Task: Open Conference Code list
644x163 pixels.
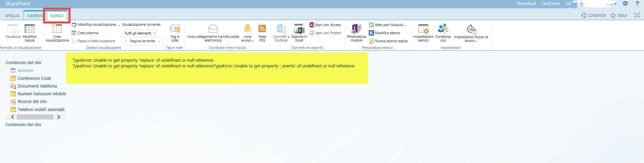Action: pyautogui.click(x=34, y=78)
